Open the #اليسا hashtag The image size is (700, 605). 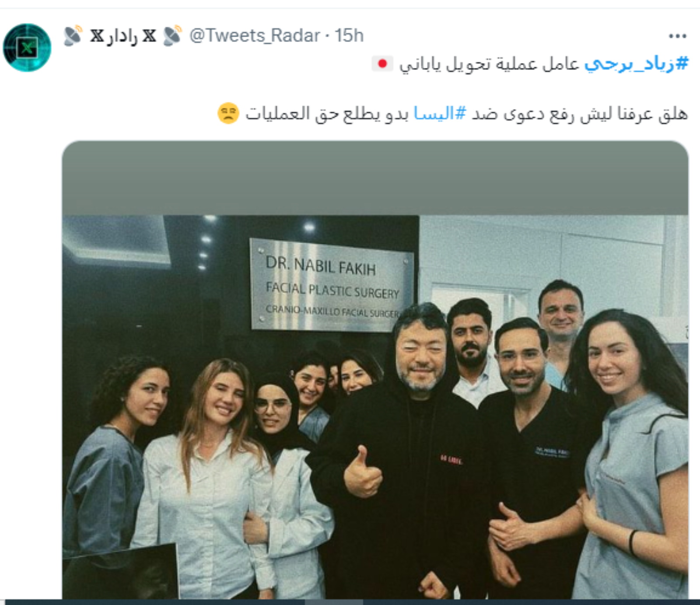[440, 113]
